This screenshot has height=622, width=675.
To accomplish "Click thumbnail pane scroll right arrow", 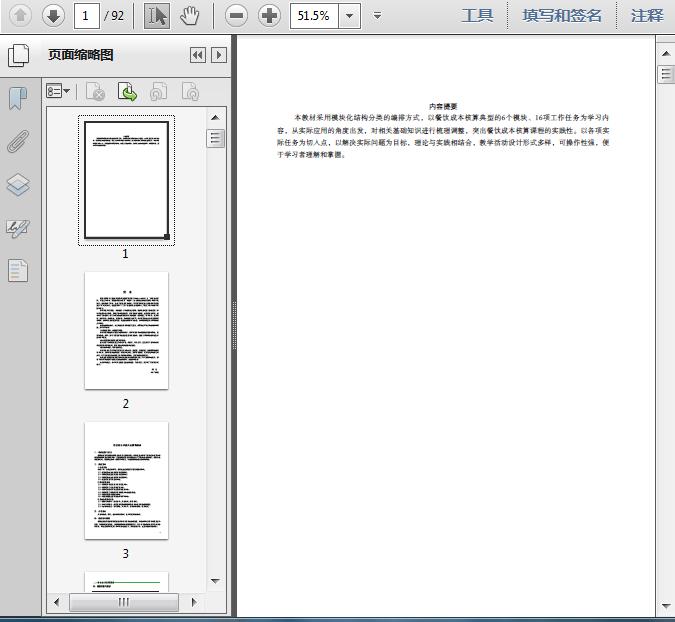I will [x=194, y=602].
